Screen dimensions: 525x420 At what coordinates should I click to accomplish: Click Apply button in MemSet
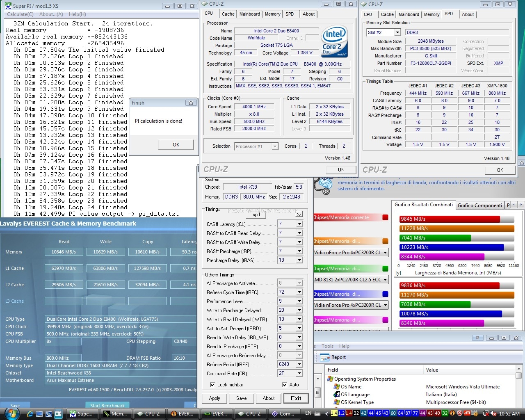[x=215, y=398]
